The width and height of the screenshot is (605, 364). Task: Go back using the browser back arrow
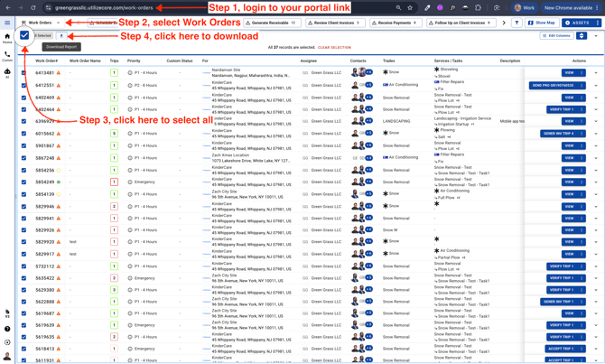[x=8, y=8]
